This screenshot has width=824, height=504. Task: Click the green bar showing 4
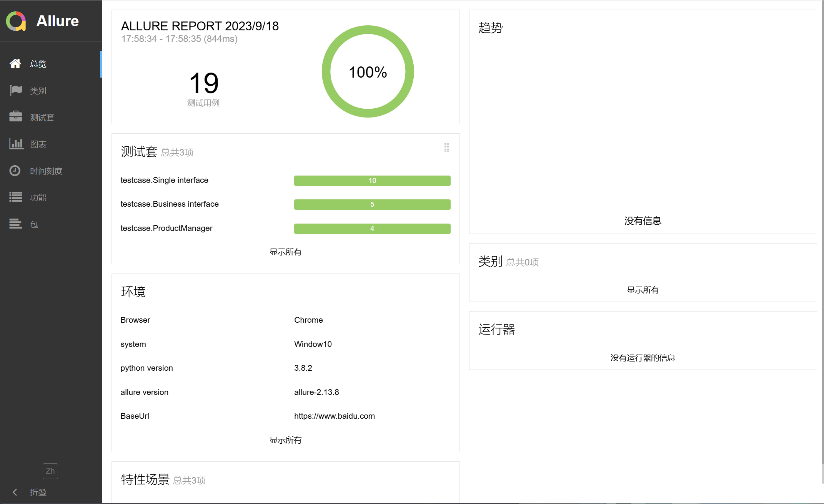(x=372, y=229)
